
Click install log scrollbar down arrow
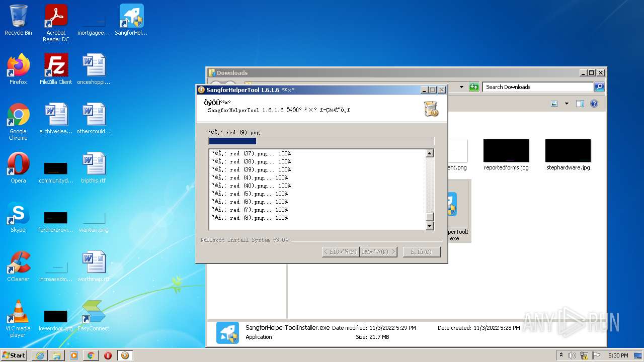[x=429, y=226]
